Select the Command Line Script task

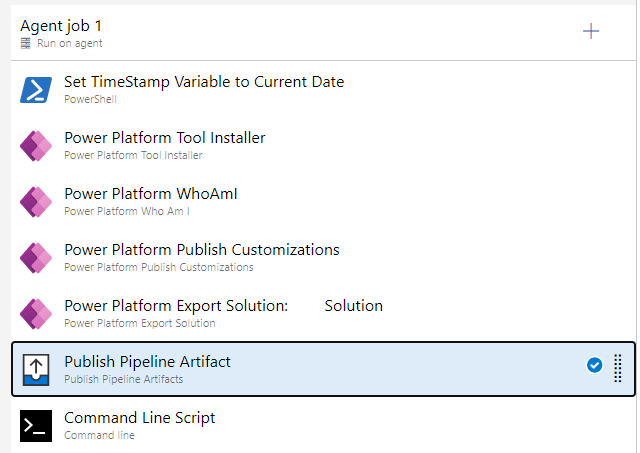point(139,418)
